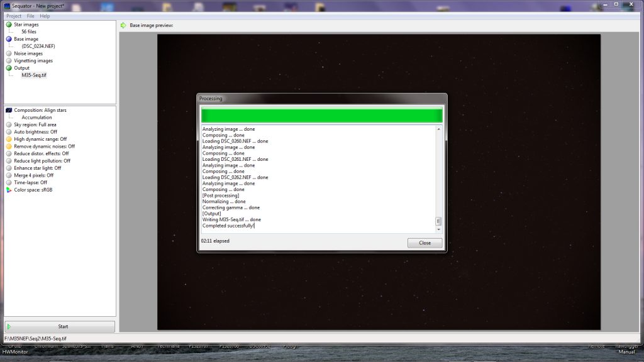Click the green arrow beside Base image preview

(123, 25)
